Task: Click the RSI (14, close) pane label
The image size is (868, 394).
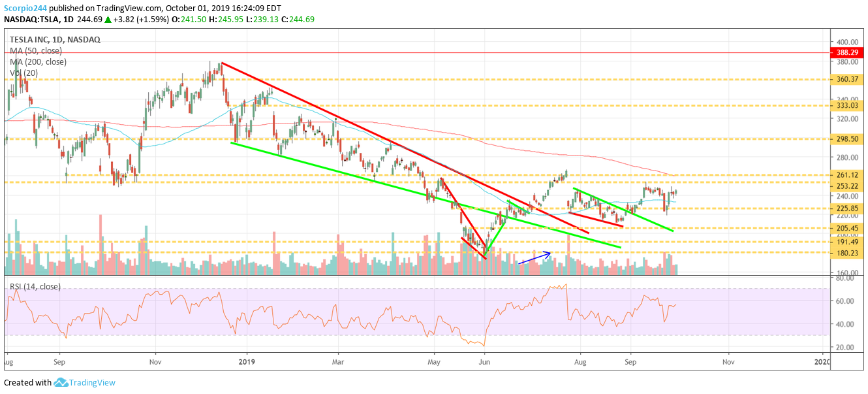Action: point(35,286)
